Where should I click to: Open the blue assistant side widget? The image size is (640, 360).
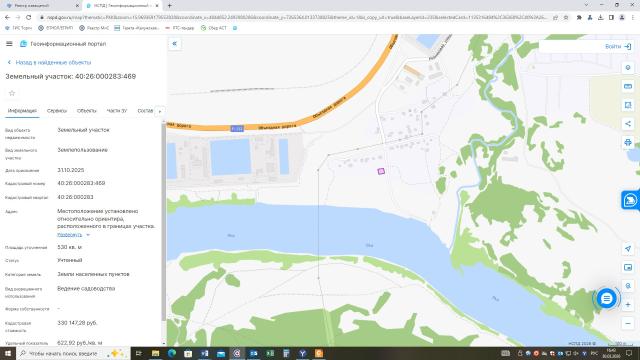pyautogui.click(x=630, y=200)
